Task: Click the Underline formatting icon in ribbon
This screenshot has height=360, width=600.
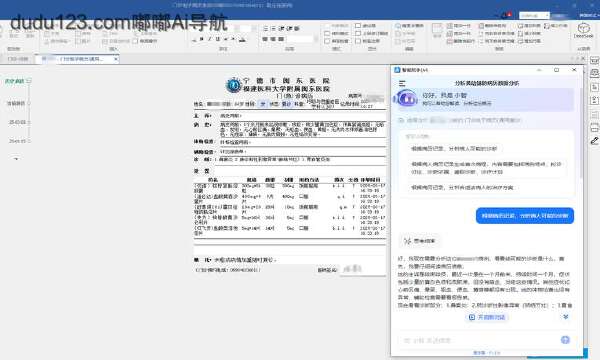Action: pyautogui.click(x=217, y=39)
